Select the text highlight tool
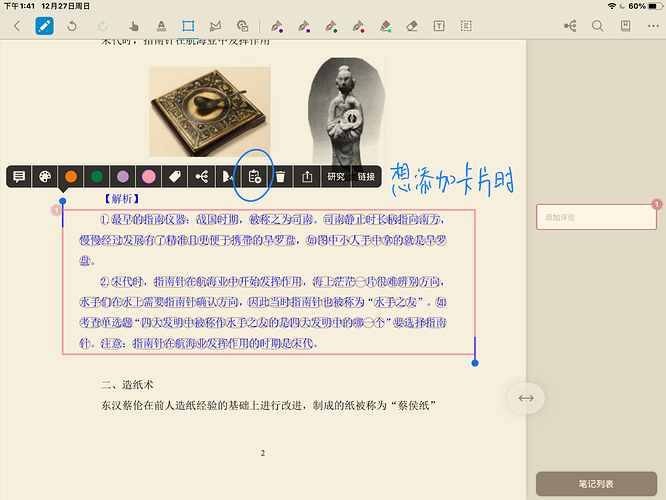 pyautogui.click(x=161, y=26)
